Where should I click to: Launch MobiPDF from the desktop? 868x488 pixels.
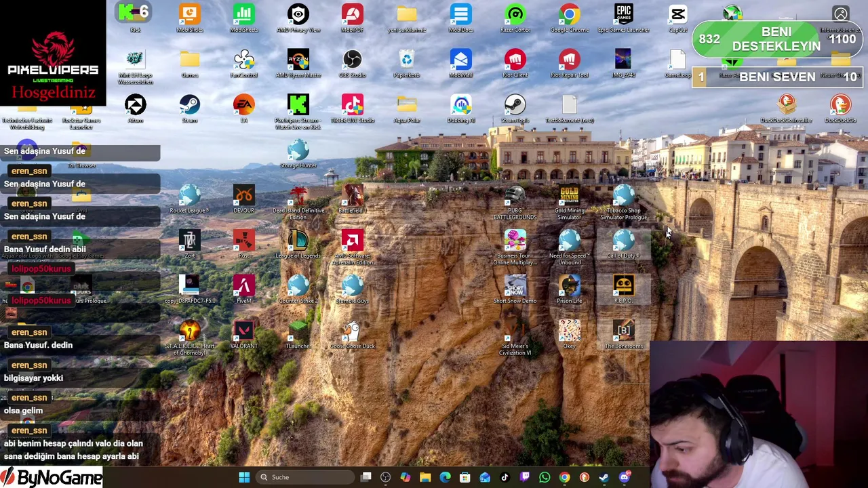coord(352,18)
